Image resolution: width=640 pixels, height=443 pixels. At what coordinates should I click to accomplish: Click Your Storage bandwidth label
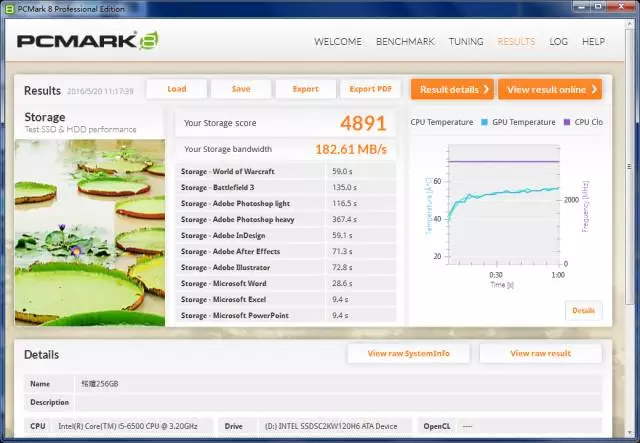coord(228,149)
